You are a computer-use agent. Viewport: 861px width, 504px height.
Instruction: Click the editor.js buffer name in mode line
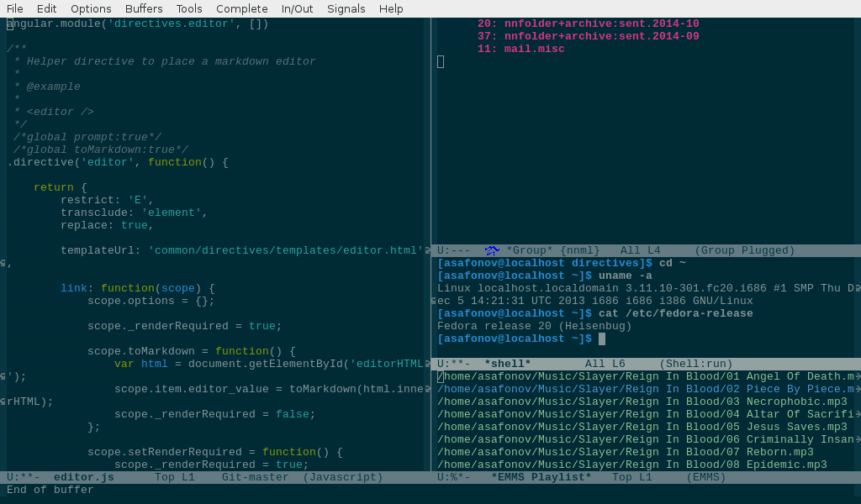coord(83,477)
